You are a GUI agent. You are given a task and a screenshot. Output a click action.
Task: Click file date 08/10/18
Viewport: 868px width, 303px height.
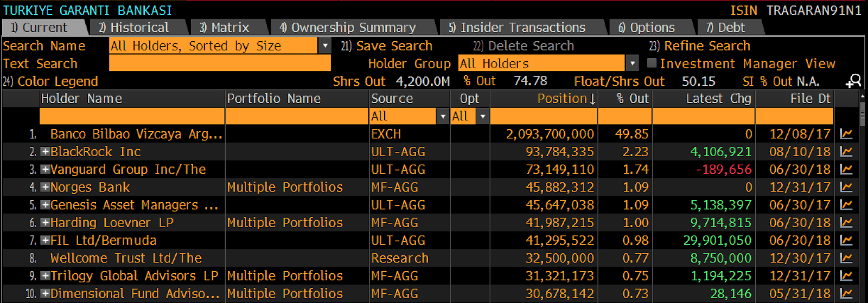[x=800, y=152]
